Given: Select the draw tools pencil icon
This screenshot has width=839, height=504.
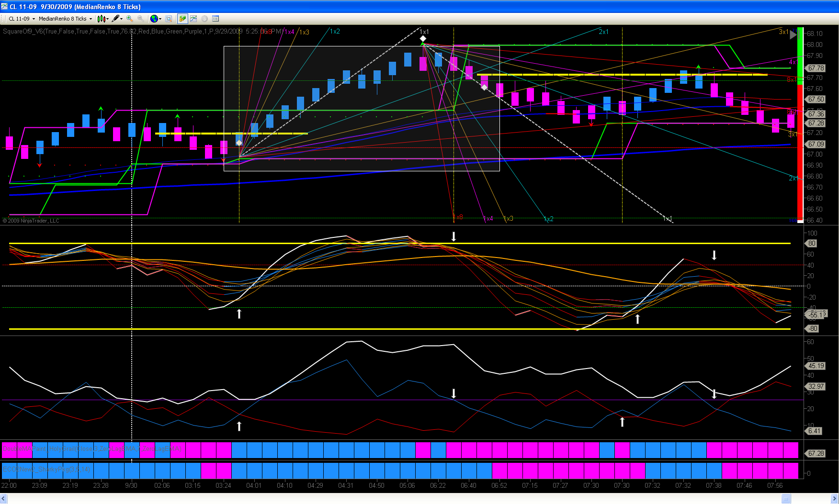Looking at the screenshot, I should coord(115,19).
